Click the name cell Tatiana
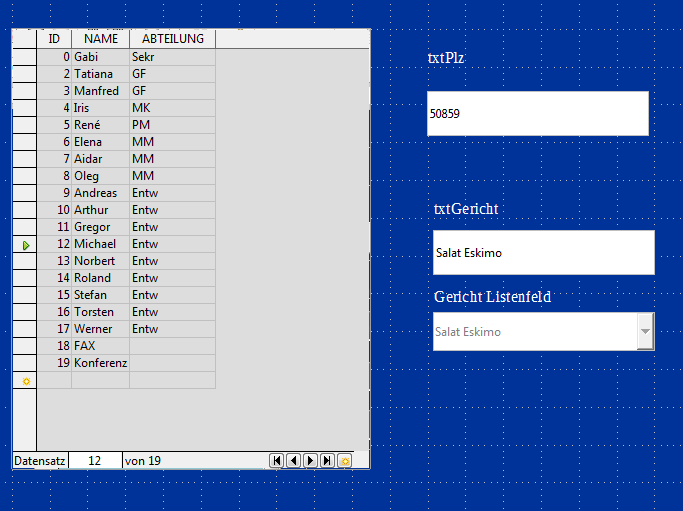The height and width of the screenshot is (511, 683). tap(100, 74)
